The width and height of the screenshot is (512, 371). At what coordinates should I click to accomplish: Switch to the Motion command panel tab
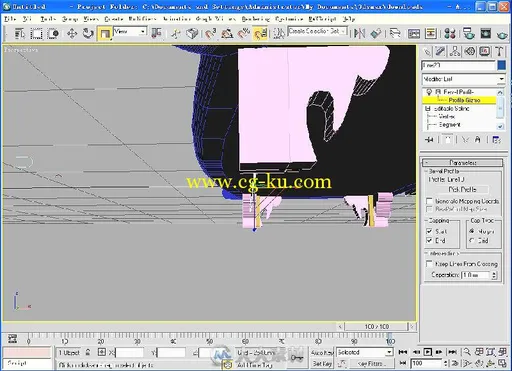pos(470,51)
